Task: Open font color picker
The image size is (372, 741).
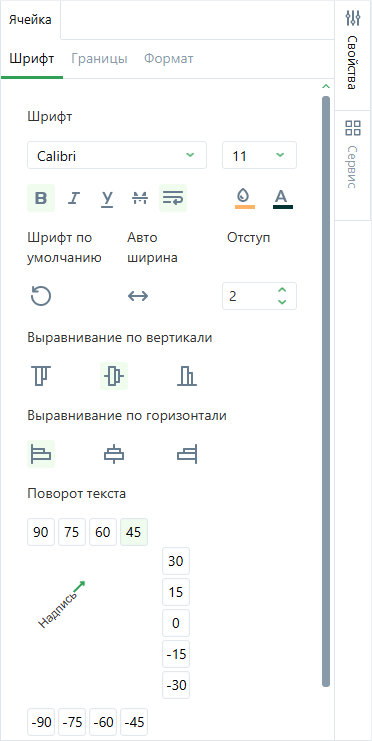Action: click(x=283, y=198)
